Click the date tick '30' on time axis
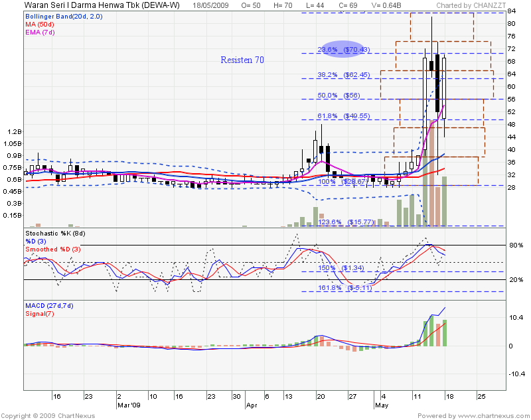Screen dimensions: 531x420 point(236,396)
